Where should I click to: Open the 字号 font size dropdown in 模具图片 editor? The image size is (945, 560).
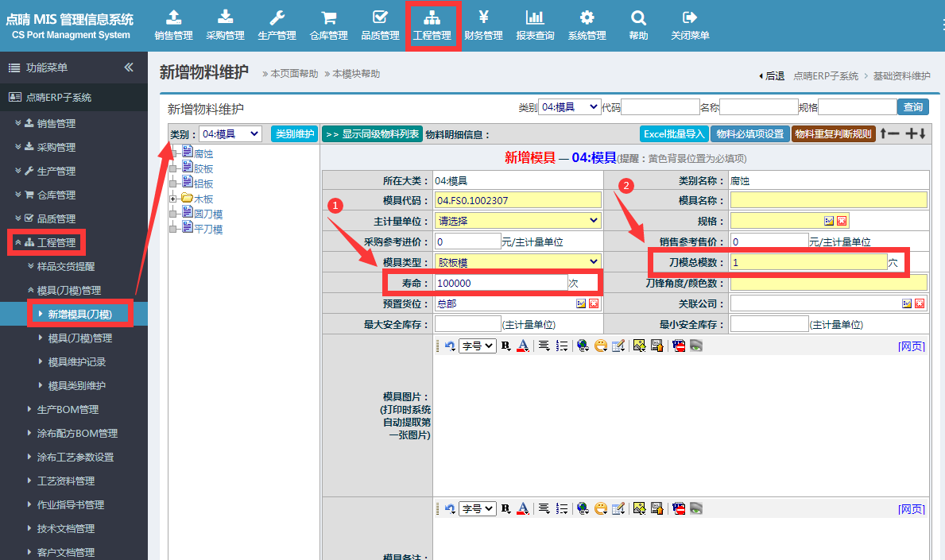coord(478,346)
